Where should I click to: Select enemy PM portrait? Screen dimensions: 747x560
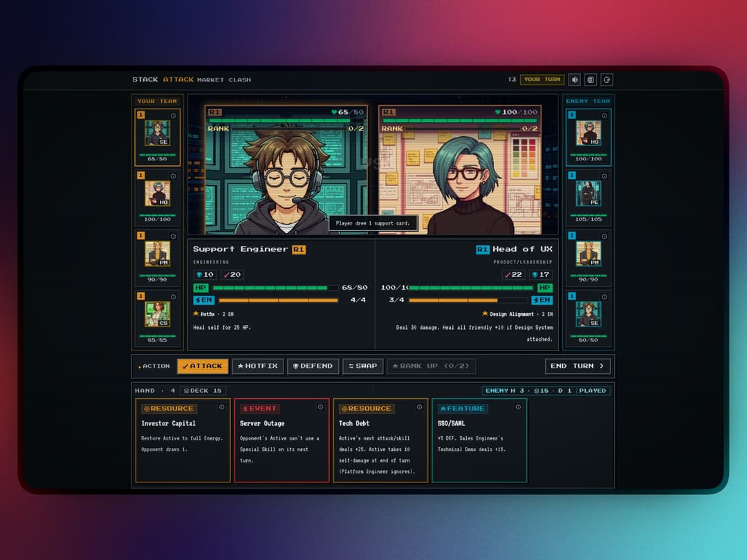click(x=589, y=254)
